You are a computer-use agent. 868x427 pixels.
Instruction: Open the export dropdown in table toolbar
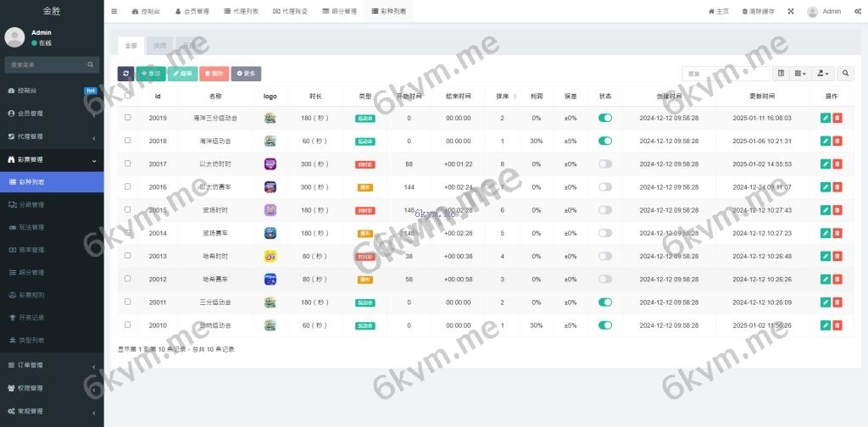[x=823, y=74]
